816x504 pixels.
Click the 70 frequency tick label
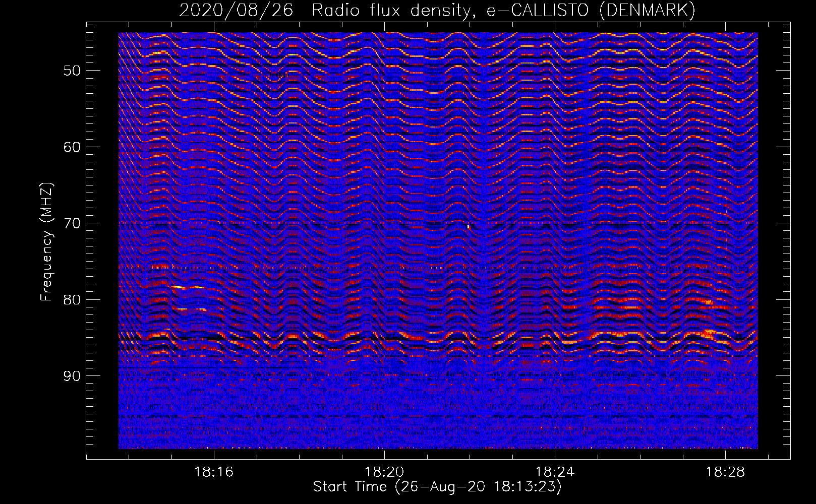coord(72,223)
